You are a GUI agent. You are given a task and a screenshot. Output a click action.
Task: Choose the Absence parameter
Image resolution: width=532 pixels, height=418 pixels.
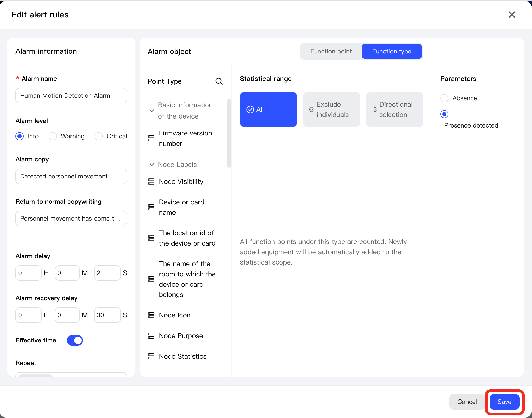(x=444, y=98)
